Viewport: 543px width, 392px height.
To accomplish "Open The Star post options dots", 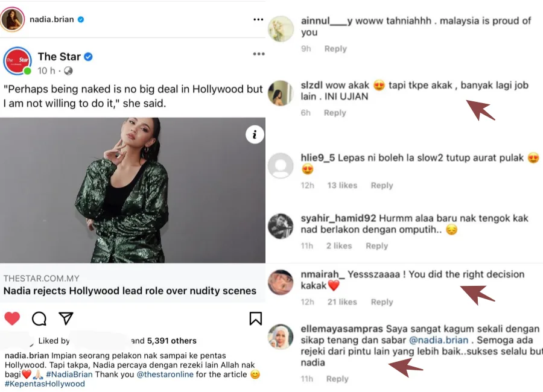I will pos(259,54).
